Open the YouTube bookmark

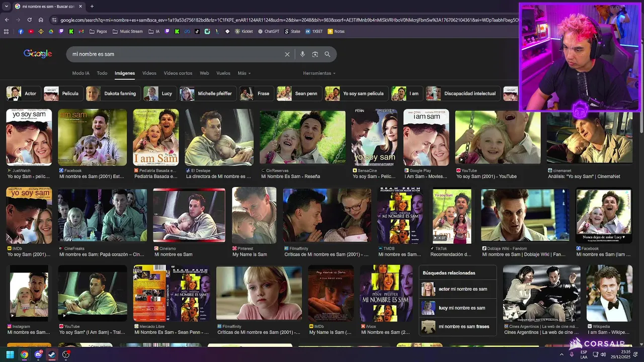31,31
